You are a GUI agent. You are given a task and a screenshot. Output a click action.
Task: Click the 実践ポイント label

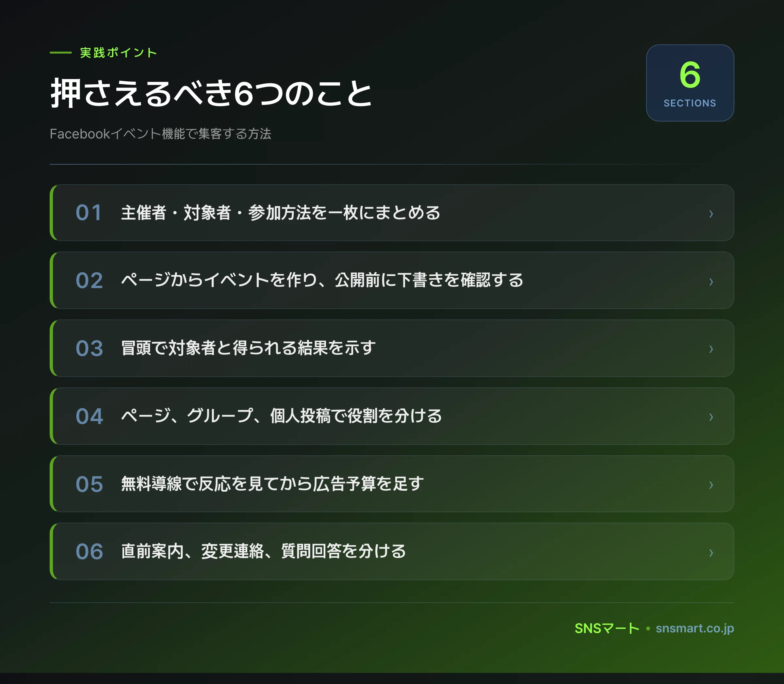coord(119,53)
